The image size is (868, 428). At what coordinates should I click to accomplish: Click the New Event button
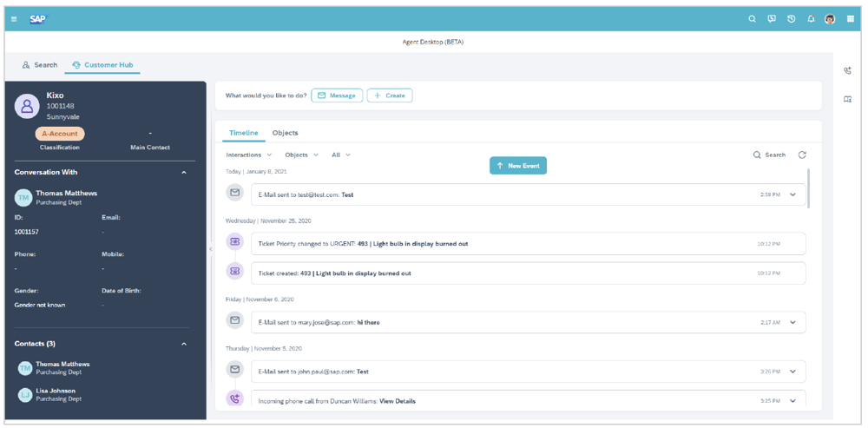coord(518,166)
